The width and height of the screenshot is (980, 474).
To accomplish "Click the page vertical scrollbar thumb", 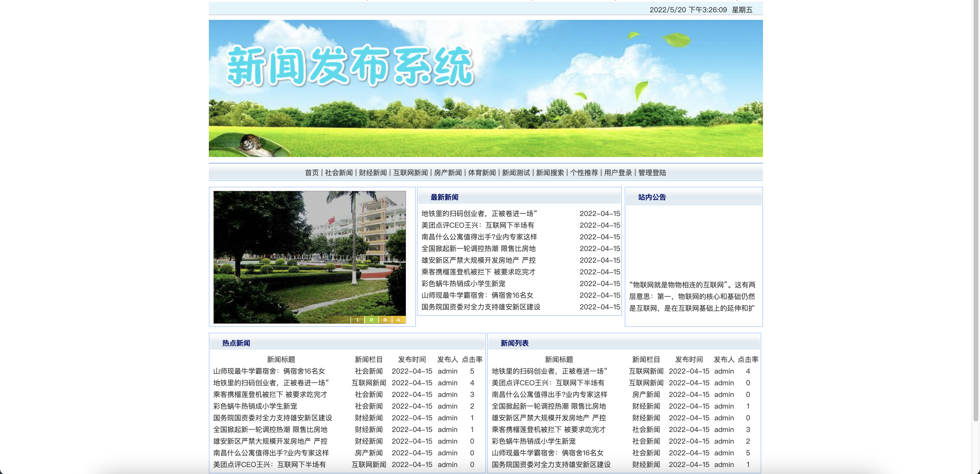I will coord(976,210).
